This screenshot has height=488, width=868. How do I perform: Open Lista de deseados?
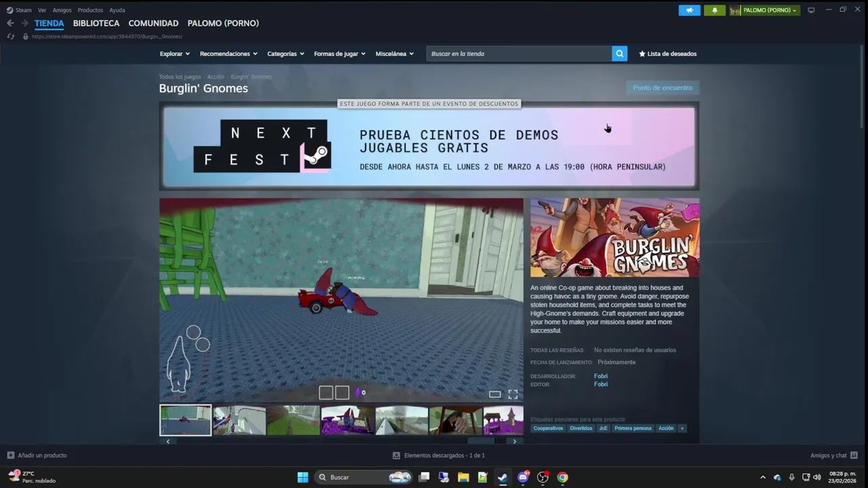click(x=667, y=54)
